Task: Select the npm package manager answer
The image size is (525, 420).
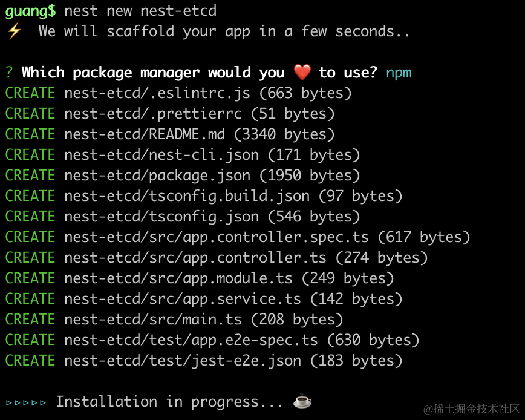Action: (399, 73)
